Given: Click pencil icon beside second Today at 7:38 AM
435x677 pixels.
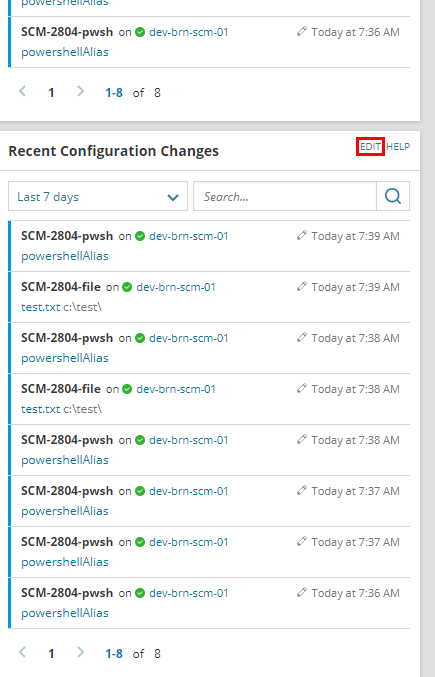Looking at the screenshot, I should coord(302,388).
